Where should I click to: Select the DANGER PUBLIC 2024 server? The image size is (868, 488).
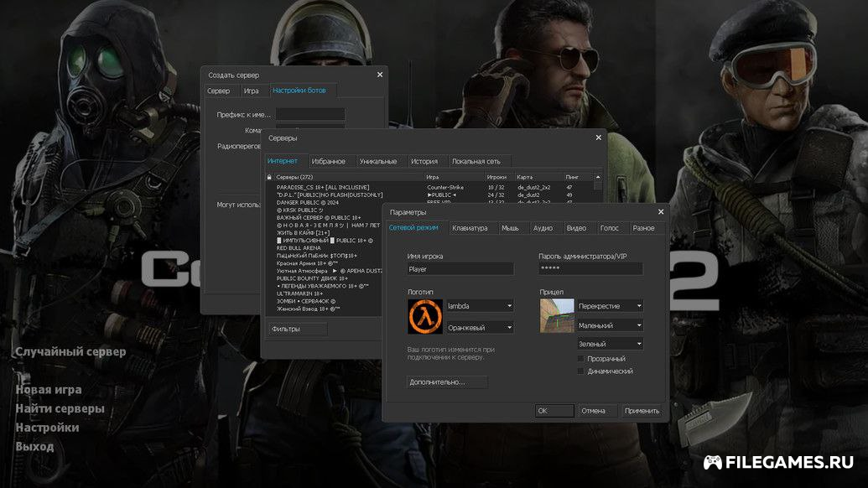click(x=324, y=203)
